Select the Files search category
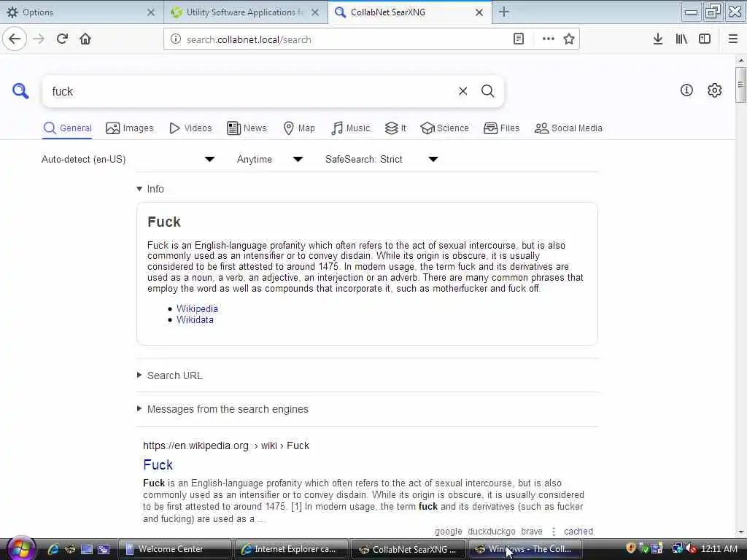 click(x=502, y=128)
